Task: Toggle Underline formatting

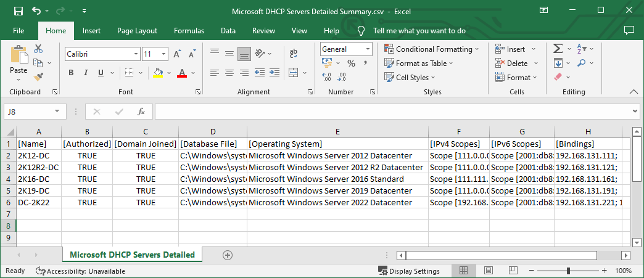Action: 101,73
